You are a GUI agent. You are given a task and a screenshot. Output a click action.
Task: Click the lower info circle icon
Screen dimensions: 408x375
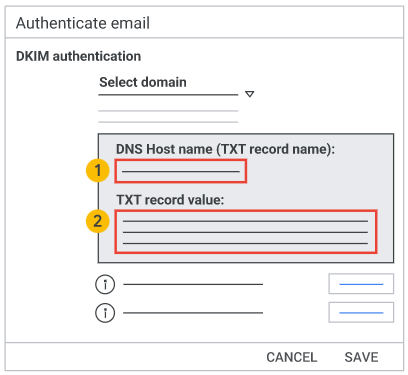tap(105, 313)
